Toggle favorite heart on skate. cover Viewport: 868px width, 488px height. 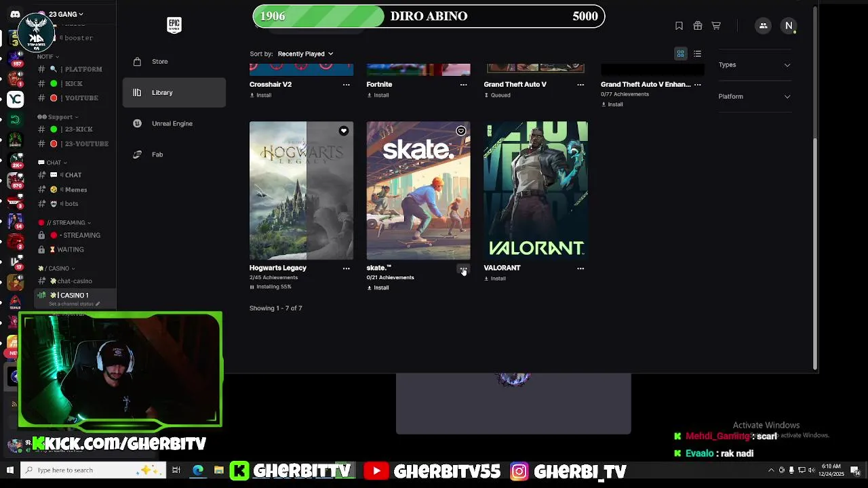(x=460, y=131)
